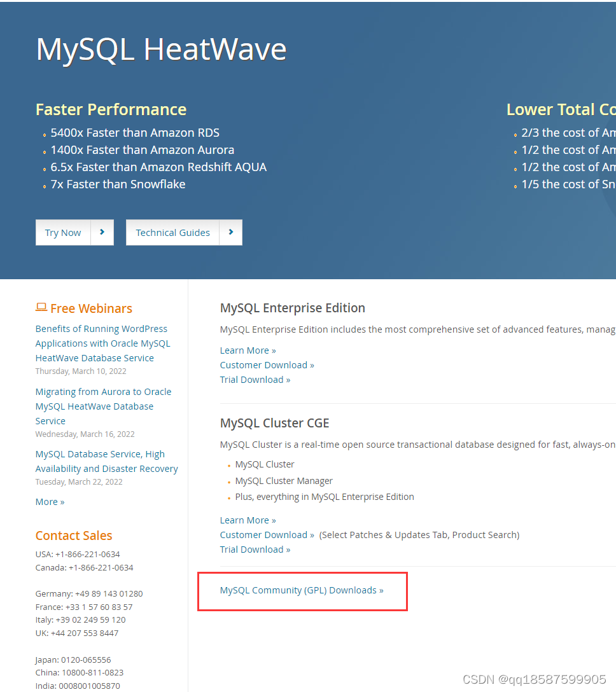Click the Faster Performance heading
The height and width of the screenshot is (692, 616).
click(x=111, y=109)
